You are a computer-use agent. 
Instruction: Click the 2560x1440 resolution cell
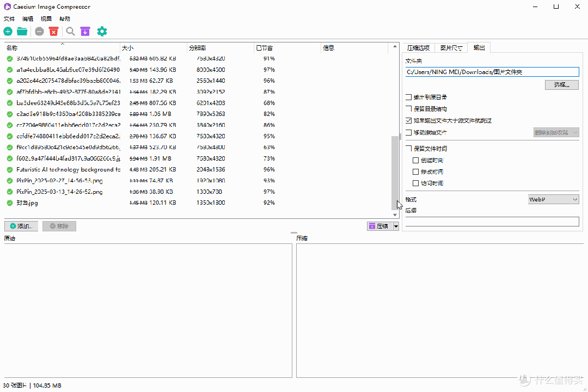211,81
